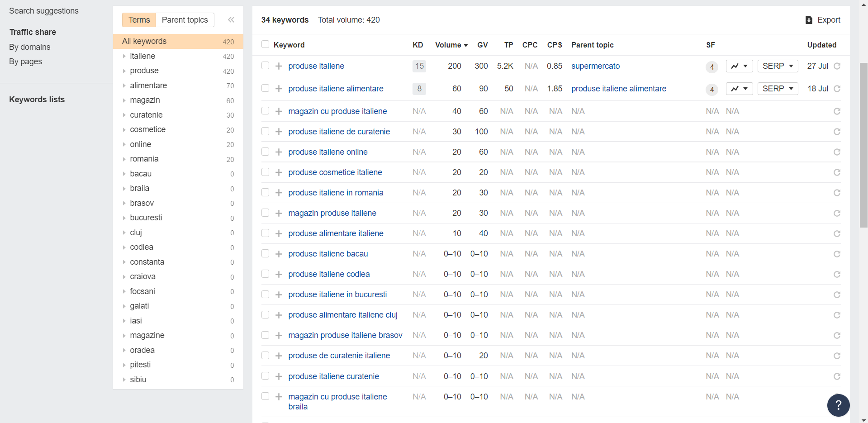The width and height of the screenshot is (868, 423).
Task: Collapse the terms sidebar with double chevron
Action: click(231, 20)
